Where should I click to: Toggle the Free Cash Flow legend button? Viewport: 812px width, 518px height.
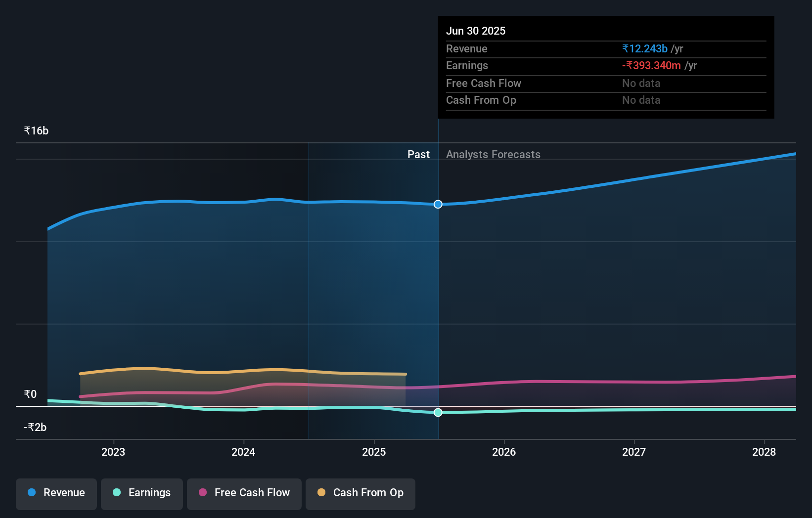244,494
